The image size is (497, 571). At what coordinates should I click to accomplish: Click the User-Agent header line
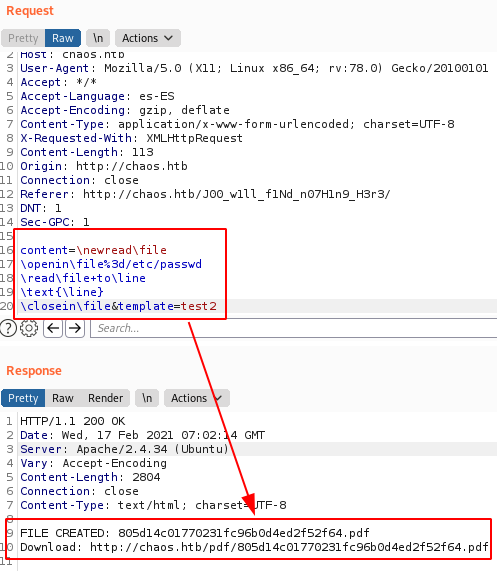tap(254, 68)
